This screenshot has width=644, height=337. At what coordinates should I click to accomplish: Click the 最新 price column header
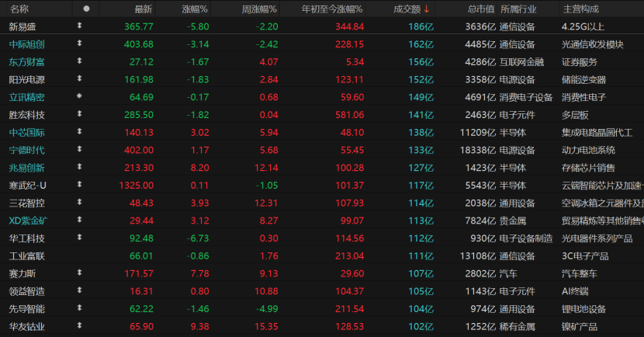(x=144, y=9)
